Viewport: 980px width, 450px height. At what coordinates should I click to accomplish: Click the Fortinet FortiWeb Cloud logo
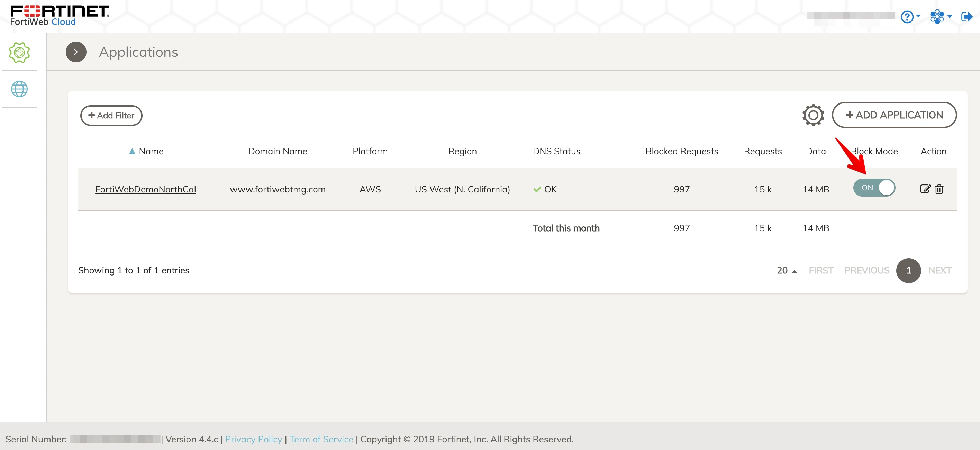coord(60,16)
